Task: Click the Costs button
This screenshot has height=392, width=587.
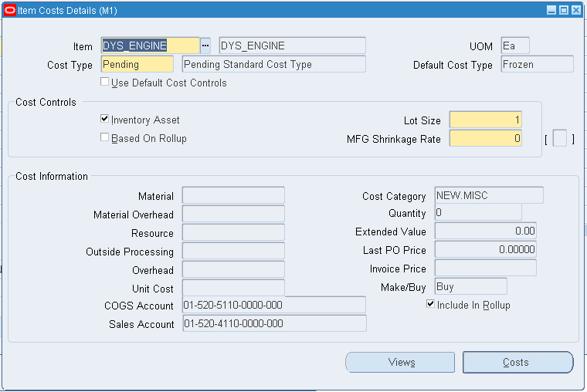Action: [518, 362]
